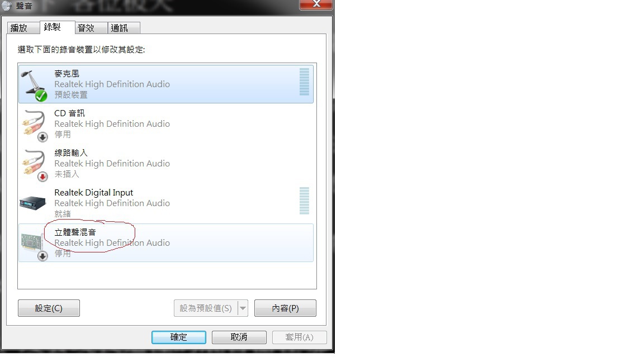Click the 設定(C) button
Screen dimensions: 644x362
[x=49, y=308]
